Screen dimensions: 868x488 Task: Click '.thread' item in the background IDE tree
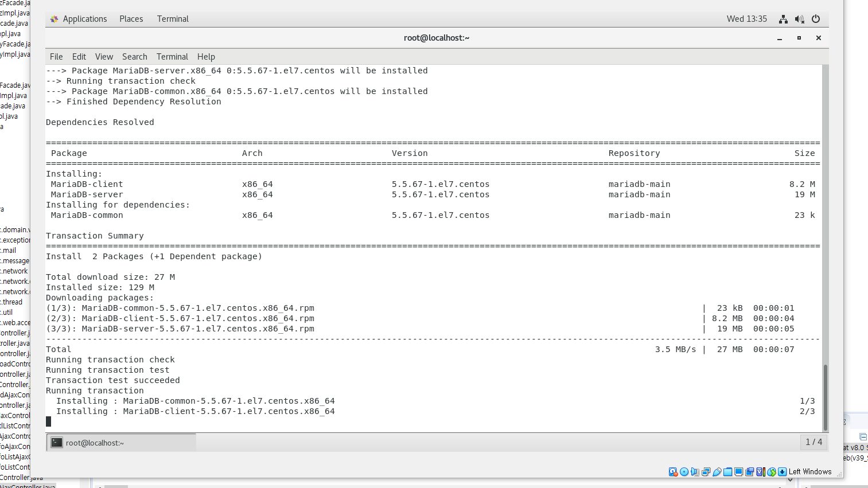[x=11, y=302]
